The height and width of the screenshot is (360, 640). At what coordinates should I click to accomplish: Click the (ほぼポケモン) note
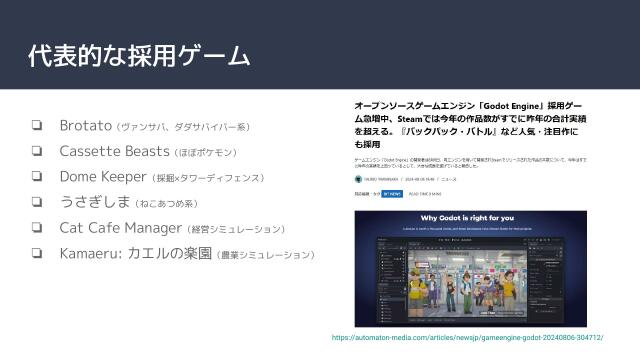(206, 153)
